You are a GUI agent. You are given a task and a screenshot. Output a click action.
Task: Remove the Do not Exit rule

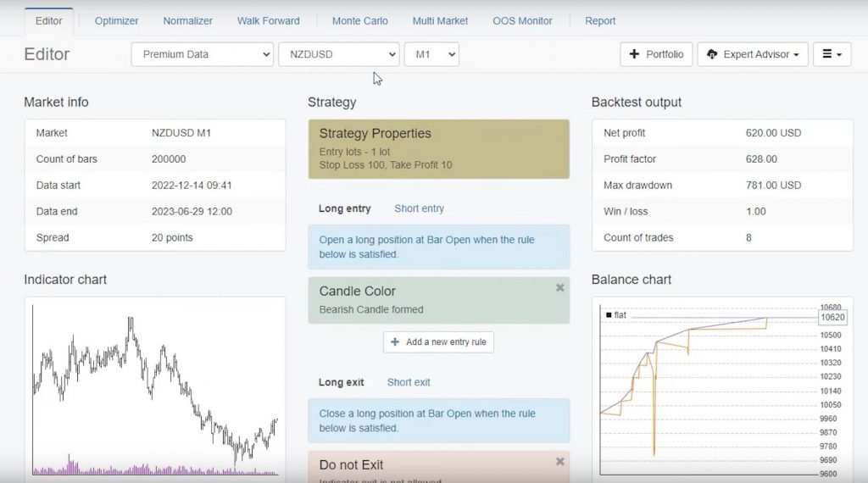tap(559, 462)
